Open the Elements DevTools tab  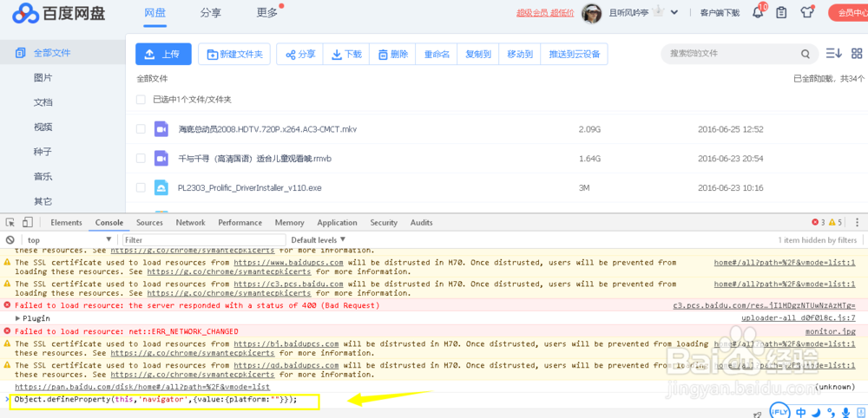click(67, 222)
